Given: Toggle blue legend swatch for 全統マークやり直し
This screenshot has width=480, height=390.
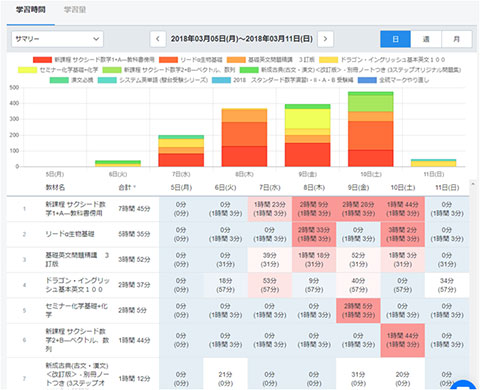Looking at the screenshot, I should pyautogui.click(x=367, y=80).
